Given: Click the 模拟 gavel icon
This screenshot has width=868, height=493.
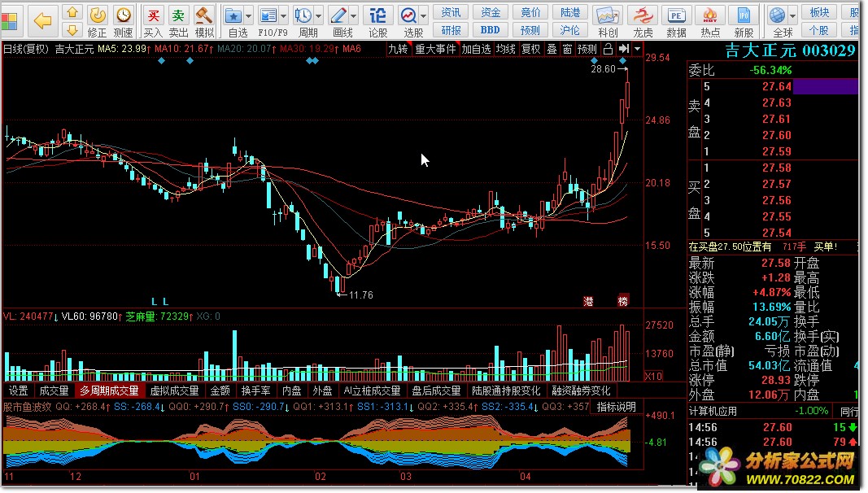Looking at the screenshot, I should click(x=203, y=15).
